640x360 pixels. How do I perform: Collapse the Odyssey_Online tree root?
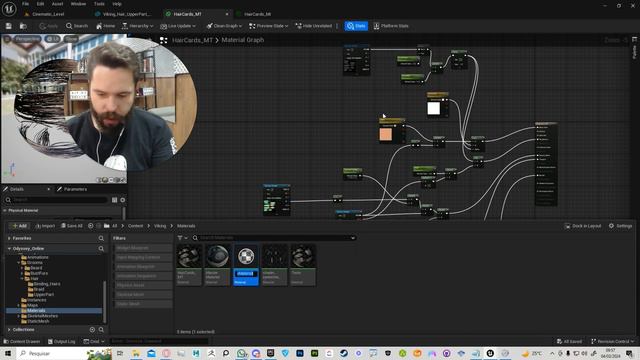pos(9,249)
